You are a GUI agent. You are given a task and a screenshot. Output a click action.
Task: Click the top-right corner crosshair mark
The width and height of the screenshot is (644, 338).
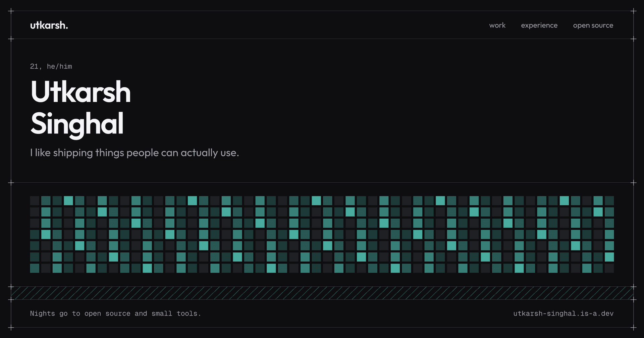pyautogui.click(x=633, y=11)
